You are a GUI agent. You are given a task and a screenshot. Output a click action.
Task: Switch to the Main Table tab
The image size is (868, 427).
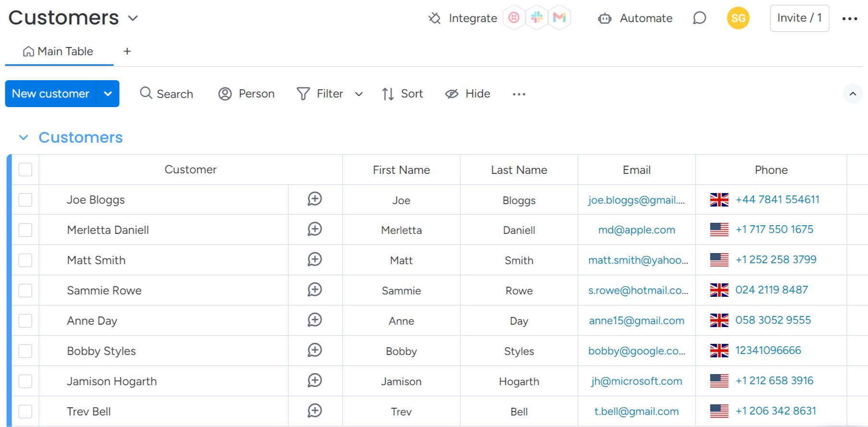[x=59, y=51]
